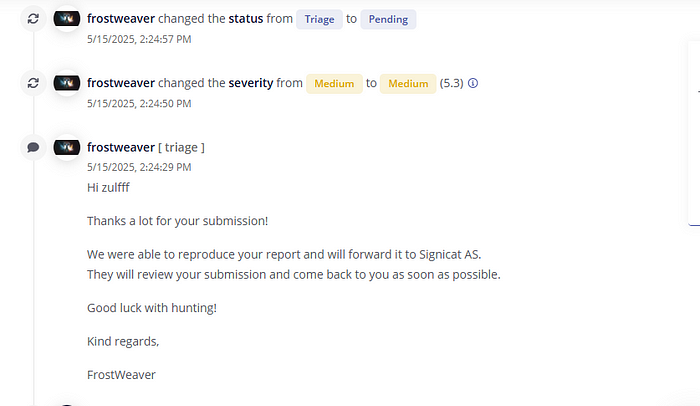This screenshot has width=700, height=406.
Task: Open the severity score info icon
Action: [473, 83]
